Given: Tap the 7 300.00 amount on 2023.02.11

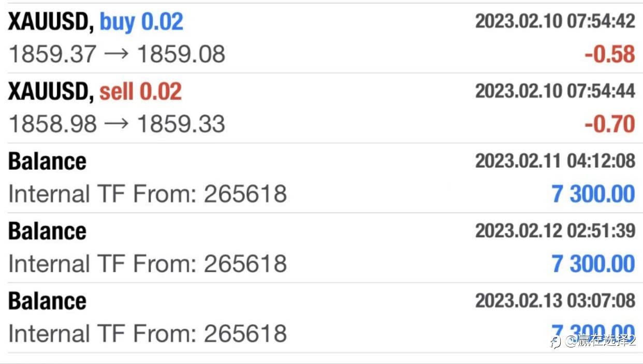Looking at the screenshot, I should tap(593, 194).
